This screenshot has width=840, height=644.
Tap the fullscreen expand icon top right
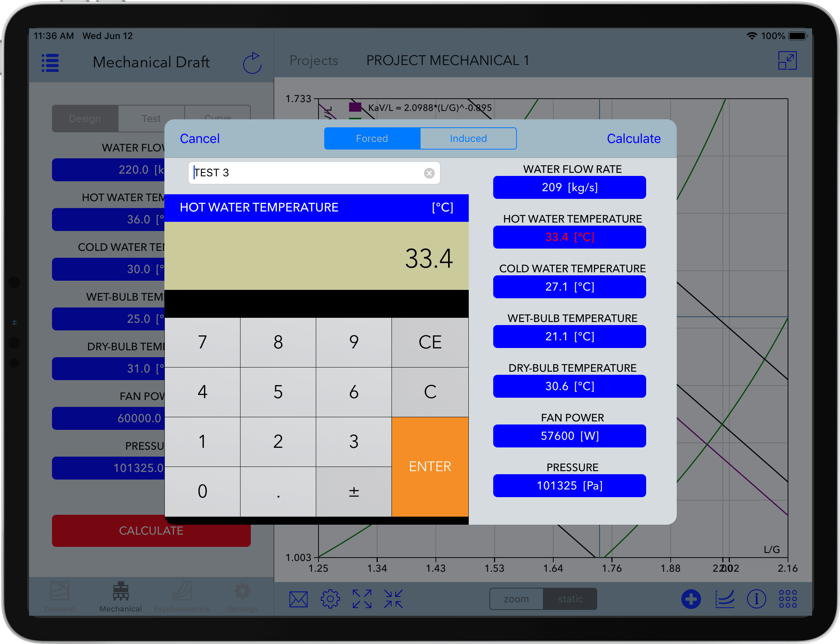pos(788,60)
